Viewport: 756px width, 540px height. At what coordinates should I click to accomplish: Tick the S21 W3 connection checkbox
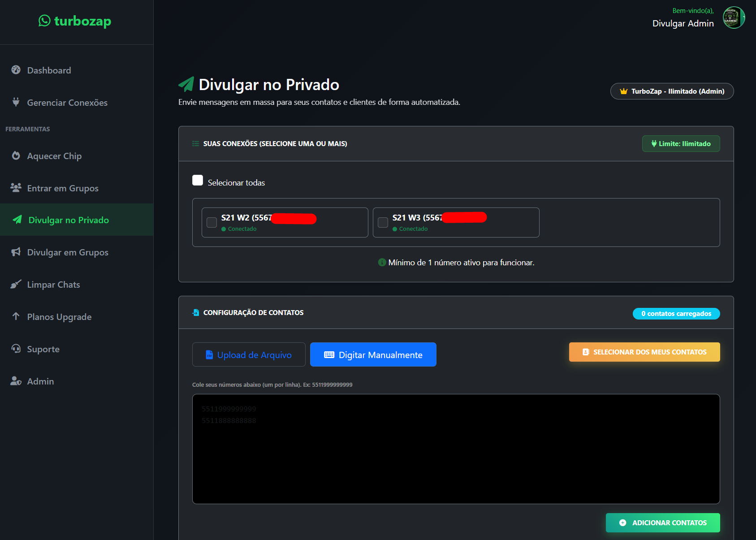click(383, 222)
